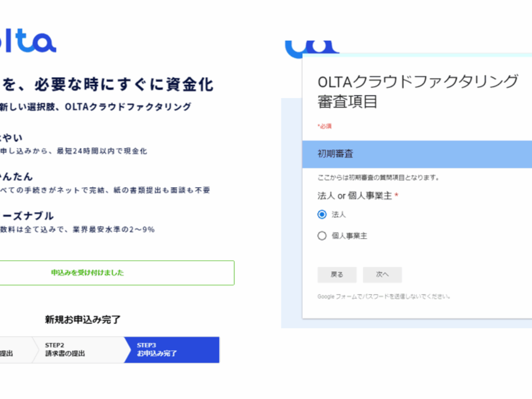Click the OLTA logo at top left

[28, 43]
